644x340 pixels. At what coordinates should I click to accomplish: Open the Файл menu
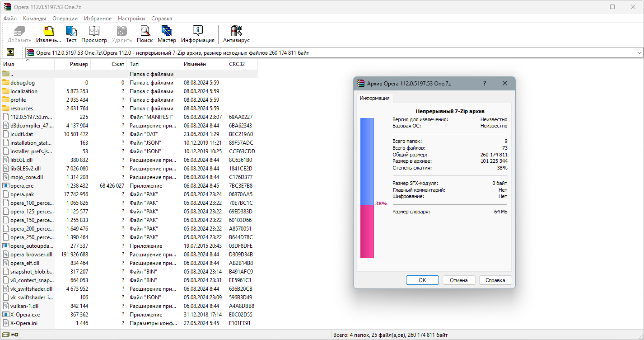(10, 19)
